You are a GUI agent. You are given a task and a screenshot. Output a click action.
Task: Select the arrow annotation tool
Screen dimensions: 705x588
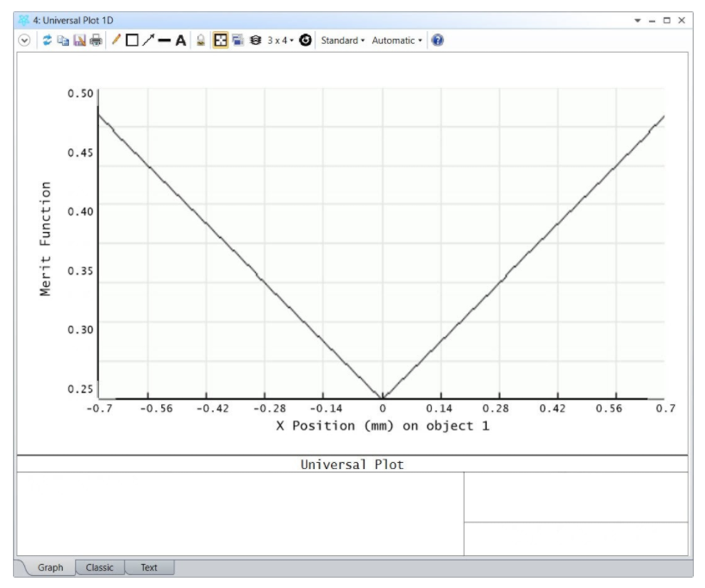coord(147,41)
